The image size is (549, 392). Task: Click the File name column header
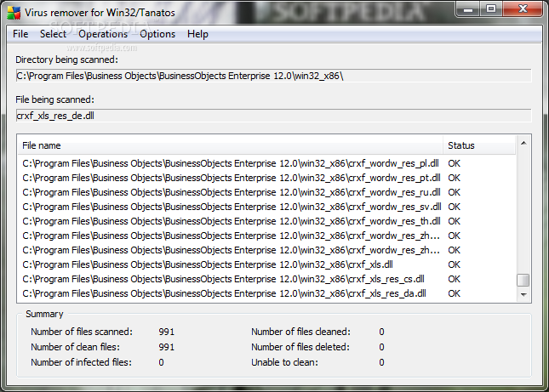point(231,145)
